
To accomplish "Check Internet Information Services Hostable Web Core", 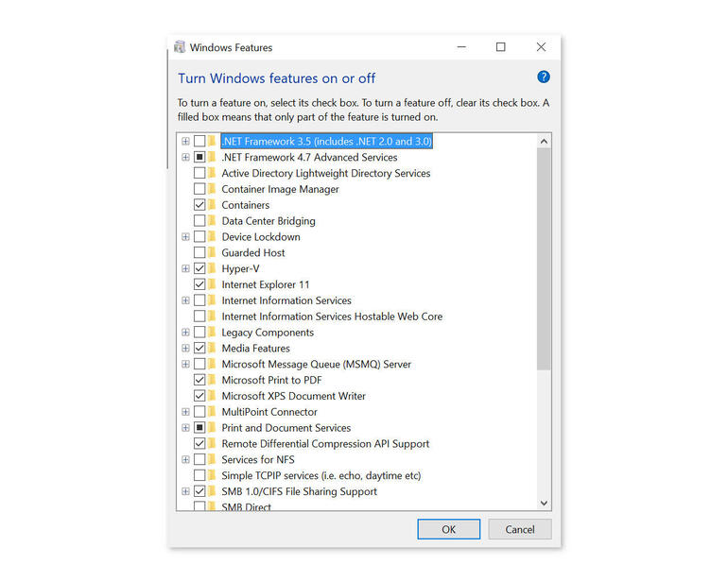I will pos(199,317).
